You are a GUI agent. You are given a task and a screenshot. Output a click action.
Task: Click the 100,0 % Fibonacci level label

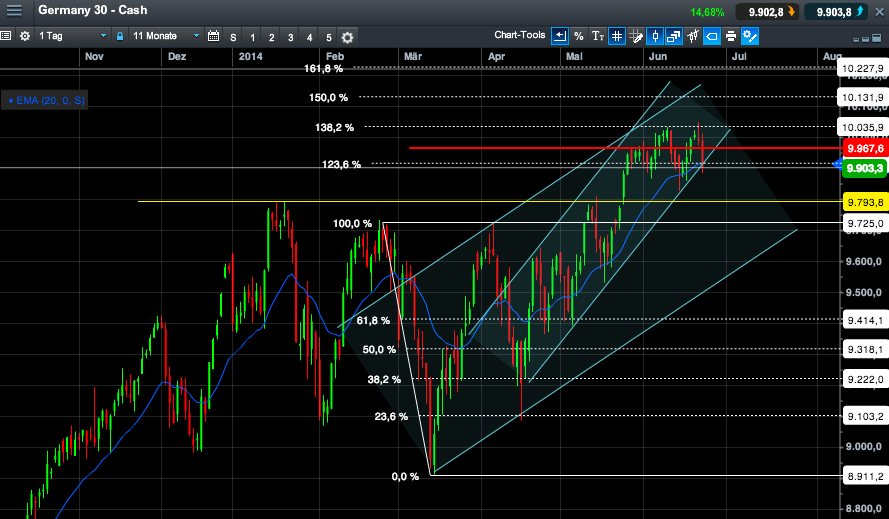click(352, 223)
